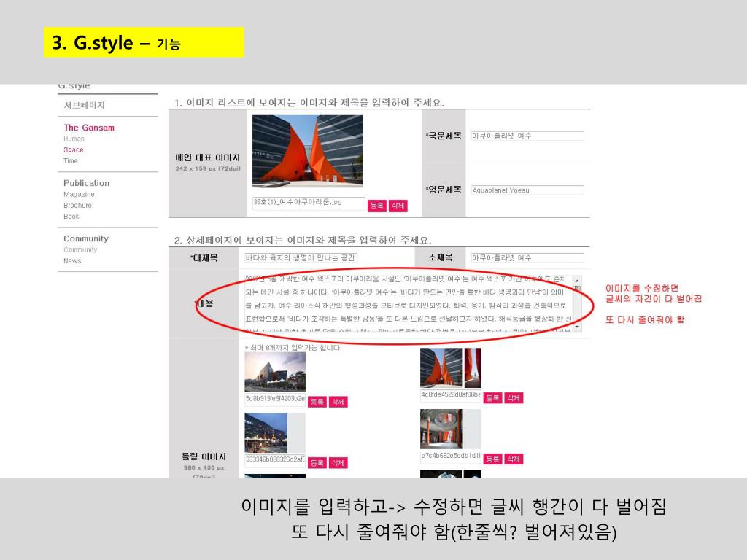
Task: Open the bold Community sidebar heading
Action: [x=86, y=238]
